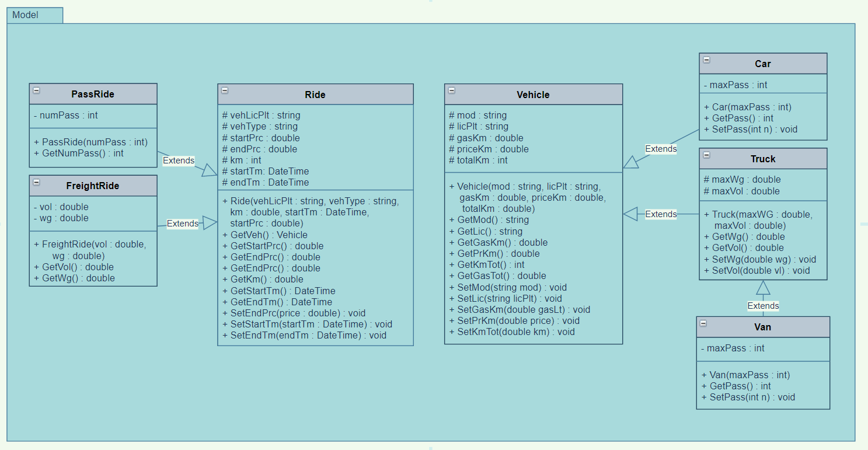This screenshot has width=868, height=450.
Task: Select the Vehicle class title
Action: (533, 95)
